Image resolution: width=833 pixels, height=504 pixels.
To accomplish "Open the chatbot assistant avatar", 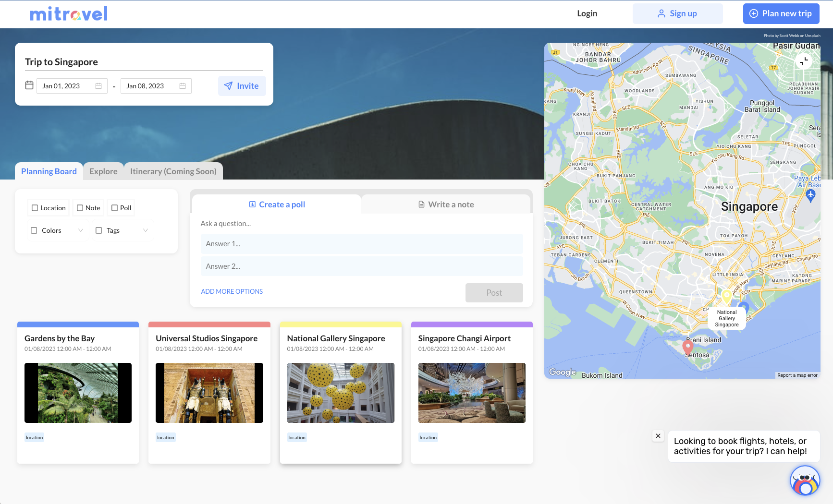I will (x=805, y=480).
